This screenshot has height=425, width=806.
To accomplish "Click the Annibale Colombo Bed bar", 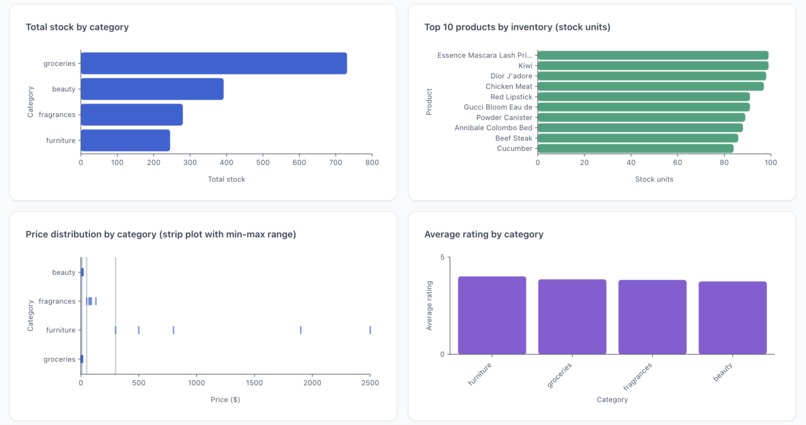I will (640, 127).
